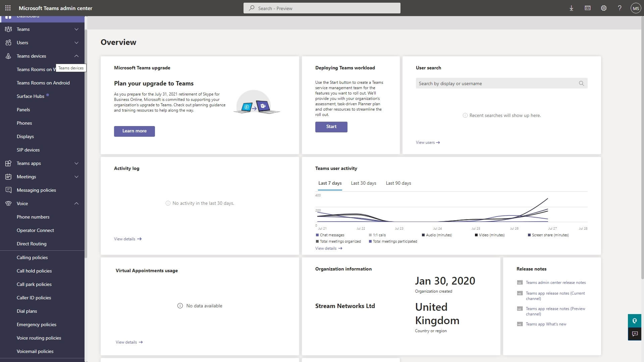Click in the User search input field
The height and width of the screenshot is (362, 644).
(496, 83)
